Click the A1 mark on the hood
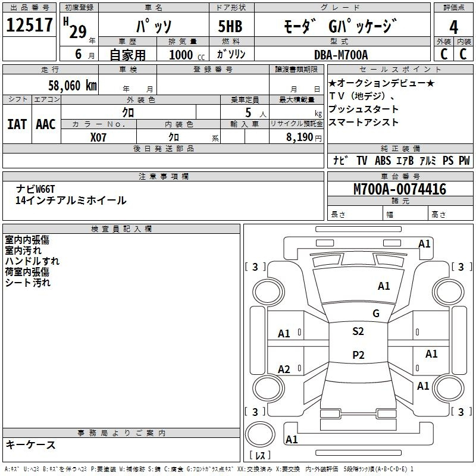Image resolution: width=476 pixels, height=476 pixels. (x=384, y=286)
